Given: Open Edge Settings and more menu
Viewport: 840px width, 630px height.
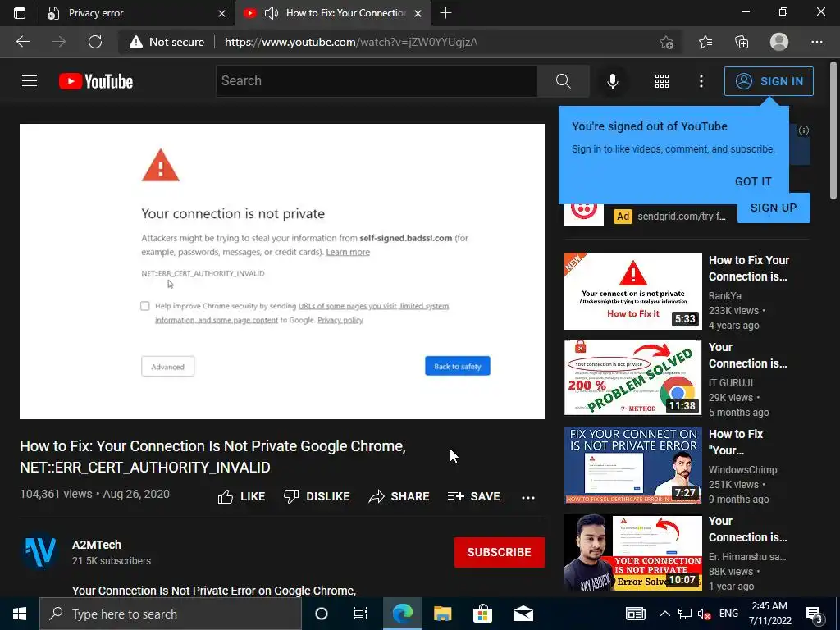Looking at the screenshot, I should (x=816, y=42).
